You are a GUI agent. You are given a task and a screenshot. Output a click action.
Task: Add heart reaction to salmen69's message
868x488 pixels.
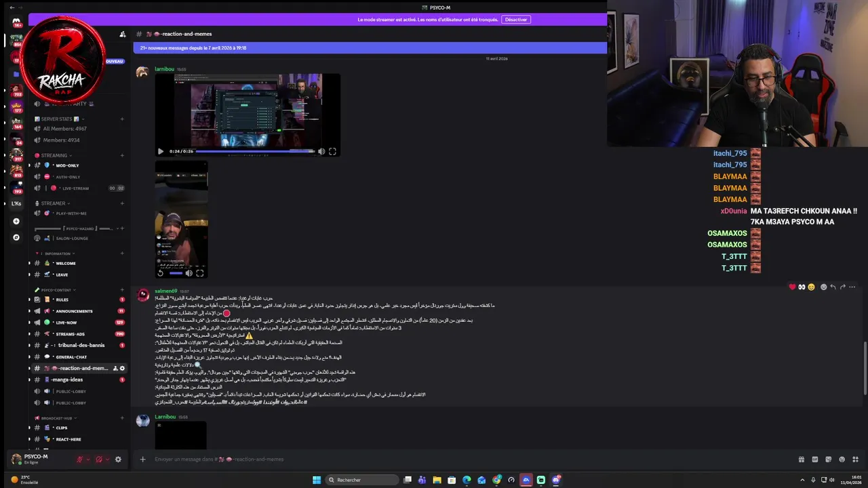(792, 287)
